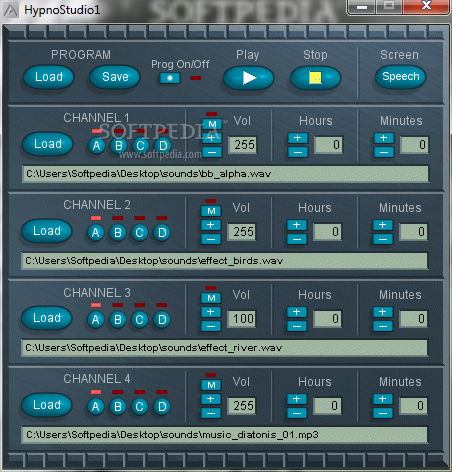Viewport: 452px width, 472px height.
Task: Select slot D in Channel 2
Action: coord(162,233)
